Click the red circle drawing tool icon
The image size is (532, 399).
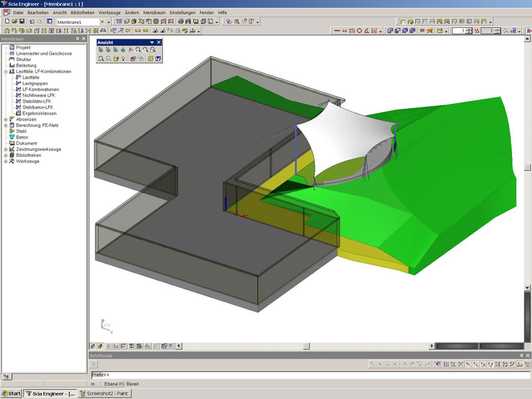pos(359,31)
